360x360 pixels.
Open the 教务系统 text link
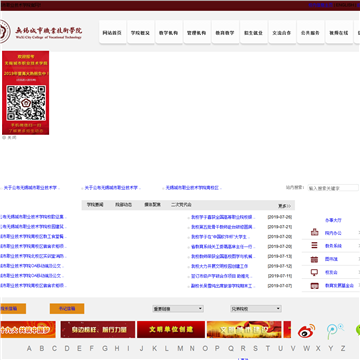pyautogui.click(x=333, y=246)
